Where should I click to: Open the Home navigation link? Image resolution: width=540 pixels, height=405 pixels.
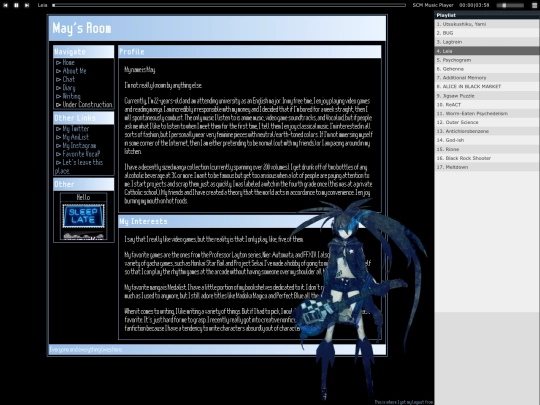coord(68,62)
